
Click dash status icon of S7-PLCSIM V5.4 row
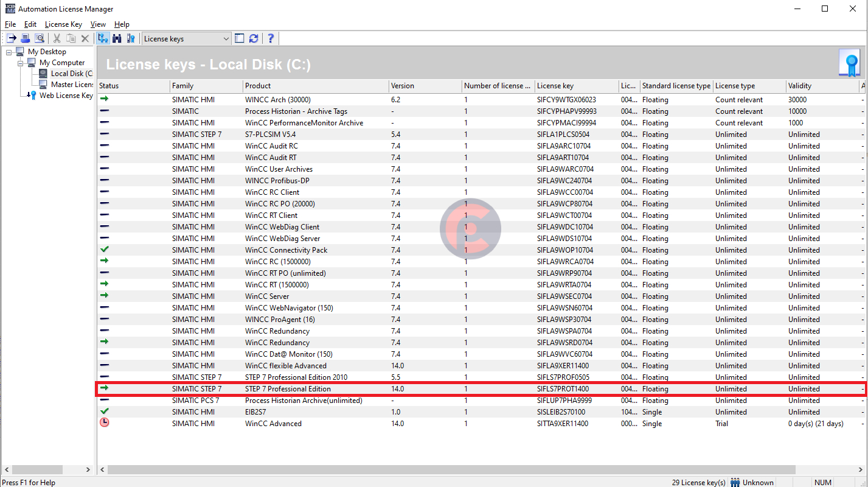(x=104, y=134)
